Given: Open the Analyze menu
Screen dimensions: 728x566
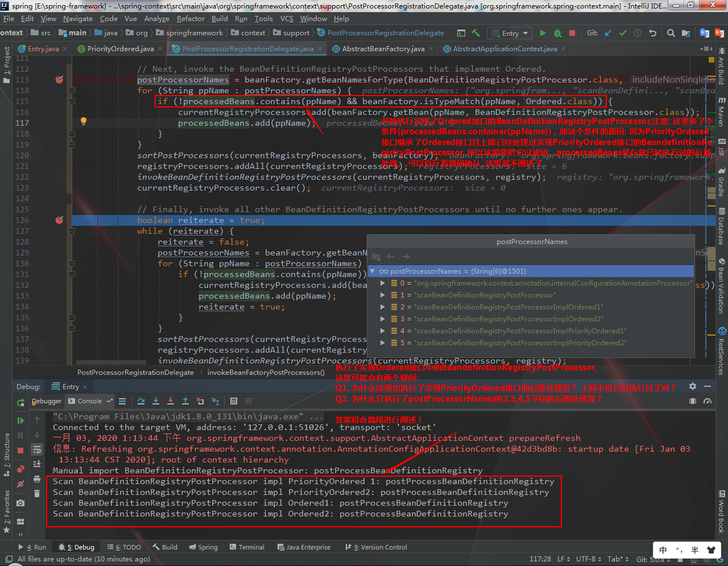Looking at the screenshot, I should 157,19.
